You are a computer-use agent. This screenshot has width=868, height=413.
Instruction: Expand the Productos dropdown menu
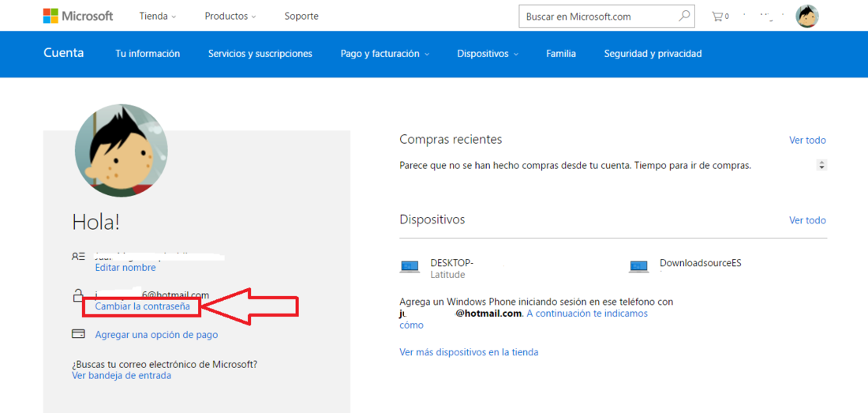pyautogui.click(x=230, y=16)
